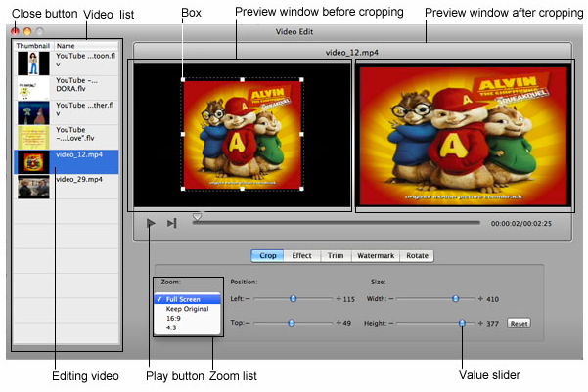The height and width of the screenshot is (392, 588).
Task: Select the Trim tab
Action: (x=334, y=255)
